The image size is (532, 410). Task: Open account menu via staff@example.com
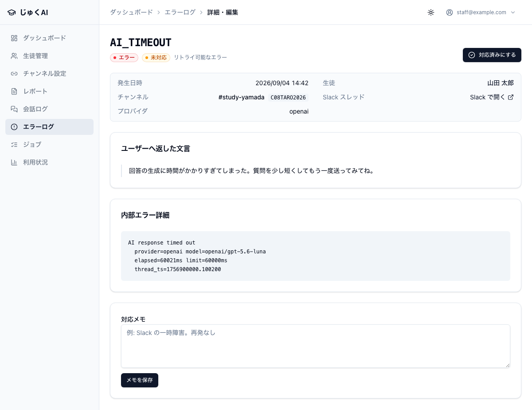[481, 12]
